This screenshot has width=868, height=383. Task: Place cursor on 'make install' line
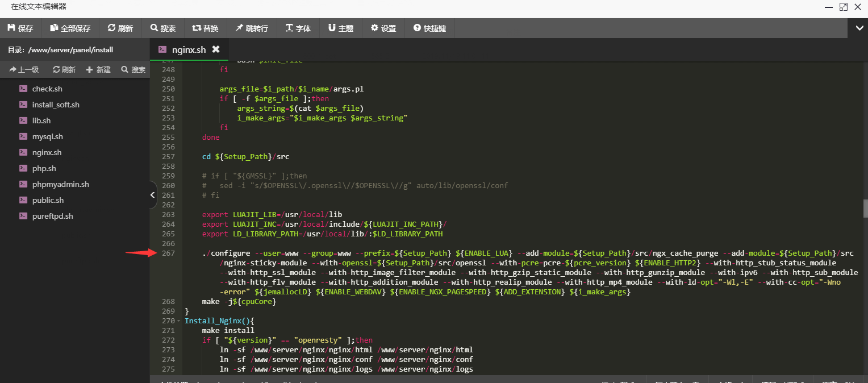click(228, 330)
